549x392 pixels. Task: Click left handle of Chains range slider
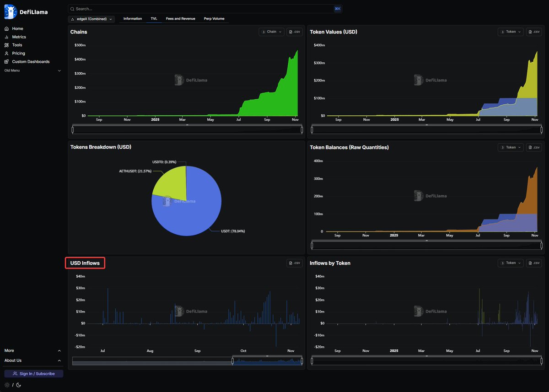tap(73, 130)
